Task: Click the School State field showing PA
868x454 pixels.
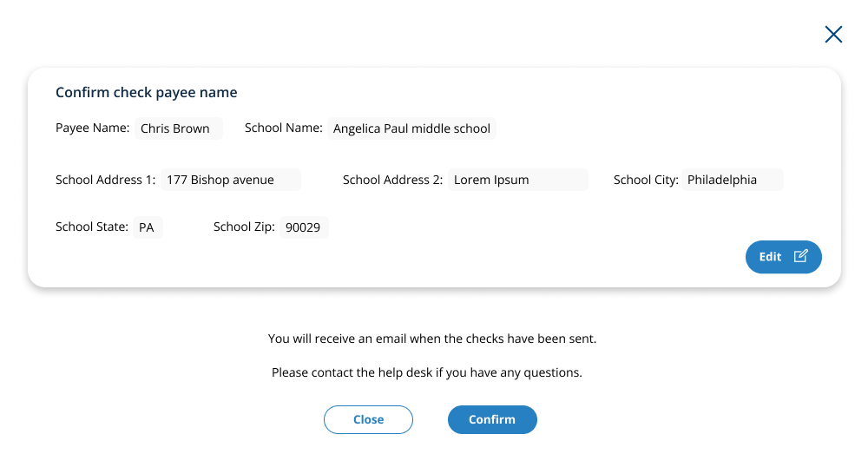Action: pos(148,227)
